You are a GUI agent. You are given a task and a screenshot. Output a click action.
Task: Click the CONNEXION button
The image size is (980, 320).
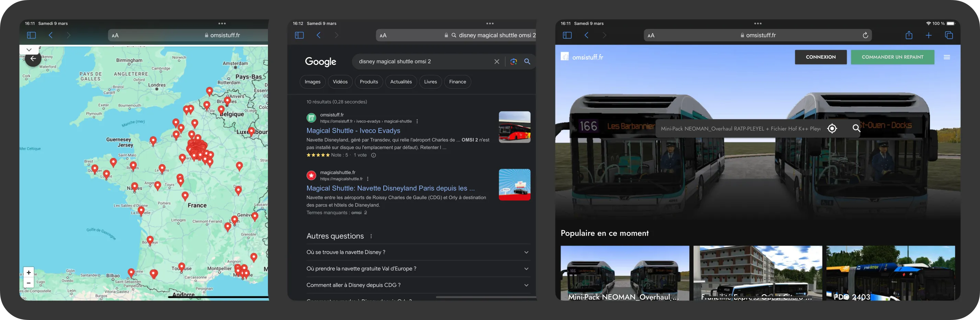click(820, 57)
